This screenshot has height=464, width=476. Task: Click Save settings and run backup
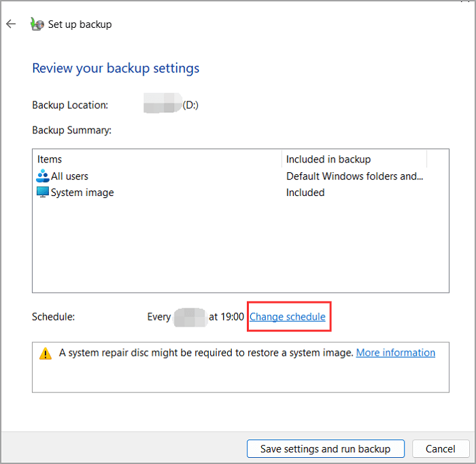(x=326, y=448)
